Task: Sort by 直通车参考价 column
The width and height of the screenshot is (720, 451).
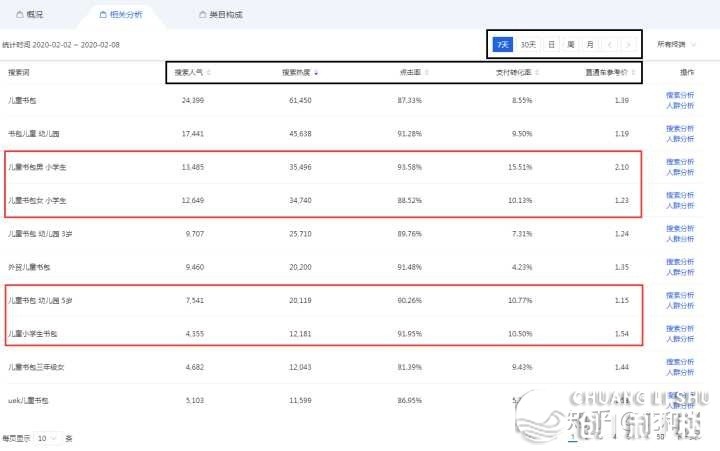Action: 610,73
